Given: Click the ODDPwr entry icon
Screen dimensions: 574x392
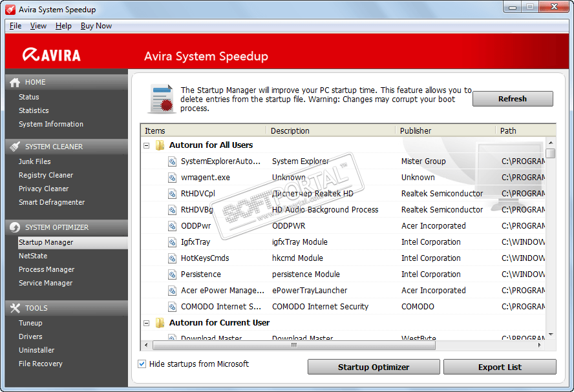Looking at the screenshot, I should click(x=173, y=226).
